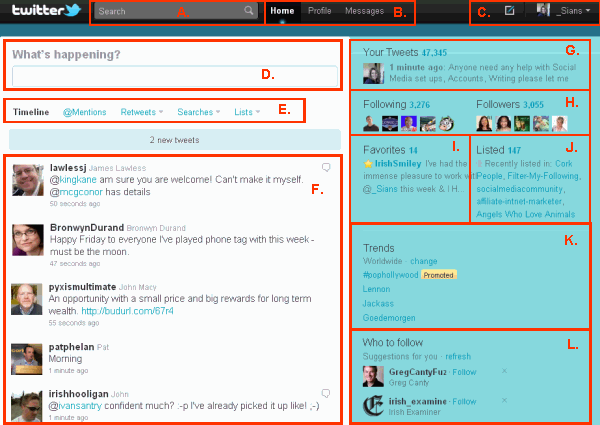The image size is (600, 425).
Task: Open BronwynDurand username link
Action: pyautogui.click(x=87, y=228)
